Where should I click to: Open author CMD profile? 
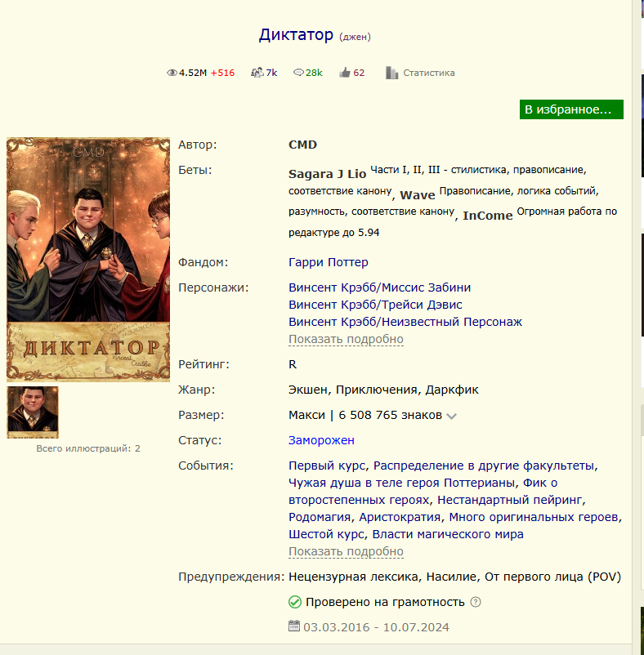[x=302, y=145]
